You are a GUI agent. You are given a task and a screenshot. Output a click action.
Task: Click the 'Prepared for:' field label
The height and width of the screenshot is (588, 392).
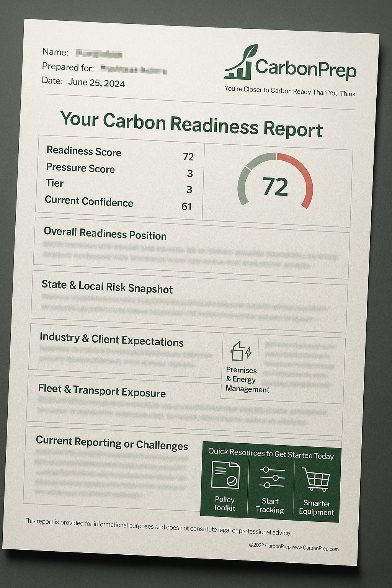coord(68,67)
